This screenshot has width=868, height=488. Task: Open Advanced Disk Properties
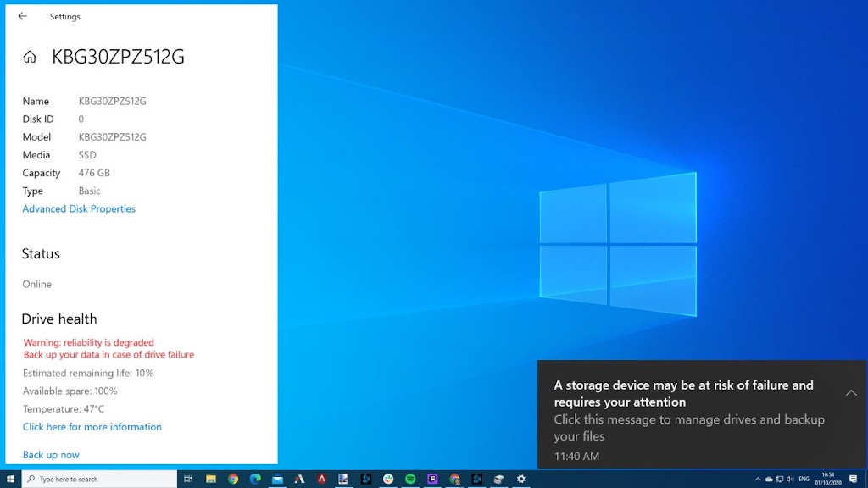(x=78, y=208)
